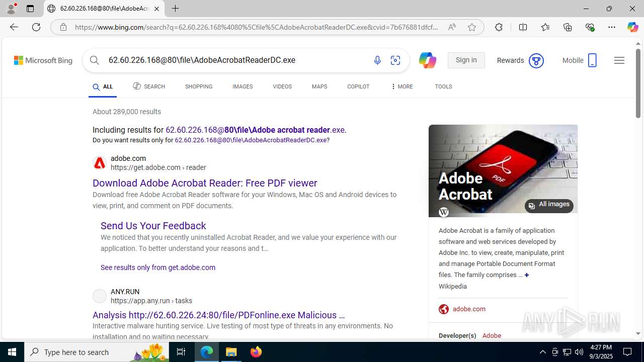Screen dimensions: 644x362
Task: Open Microsoft Bing logo home
Action: (x=43, y=60)
